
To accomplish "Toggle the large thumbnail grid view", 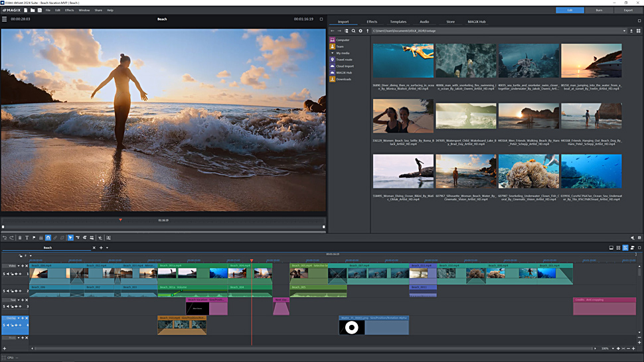I will click(638, 31).
